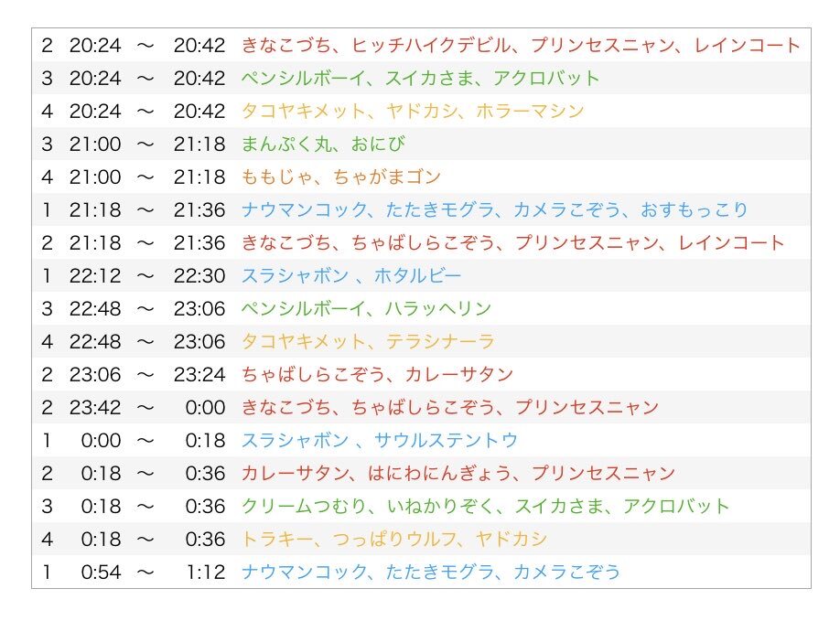The height and width of the screenshot is (621, 840).
Task: Select the 23:42 start time cell
Action: (x=94, y=407)
